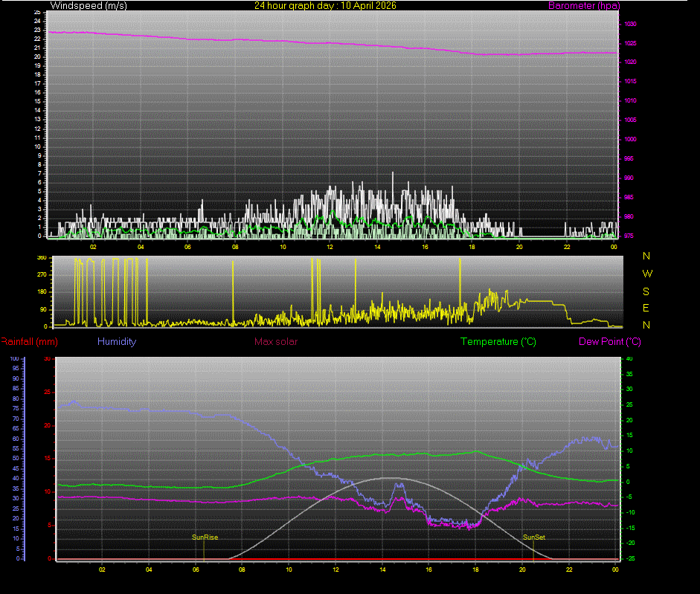Select the Max solar legend label
Image resolution: width=700 pixels, height=594 pixels.
[276, 341]
